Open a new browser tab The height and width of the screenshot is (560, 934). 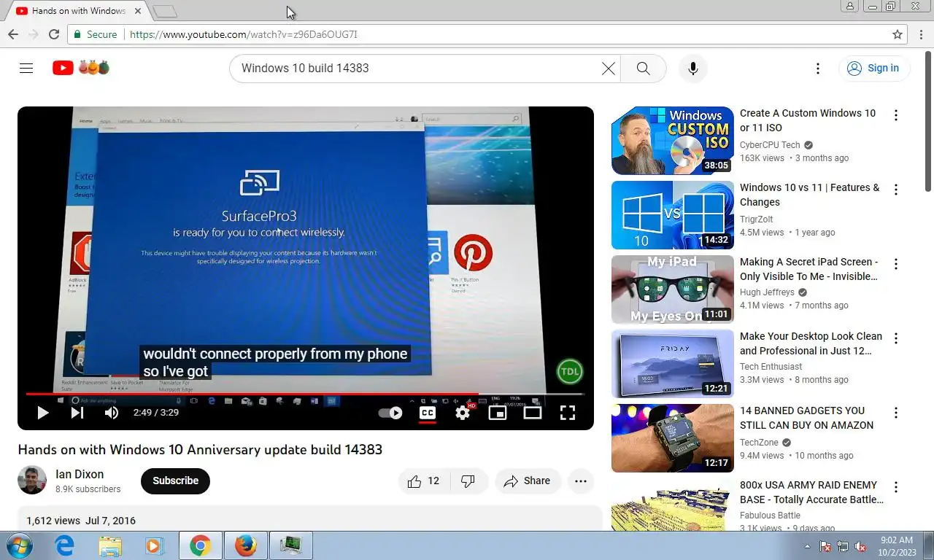(x=165, y=11)
